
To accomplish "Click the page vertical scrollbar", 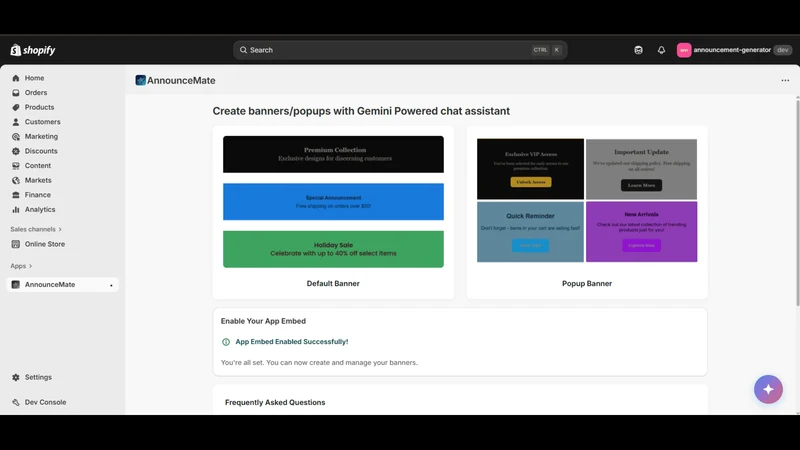I will (797, 204).
